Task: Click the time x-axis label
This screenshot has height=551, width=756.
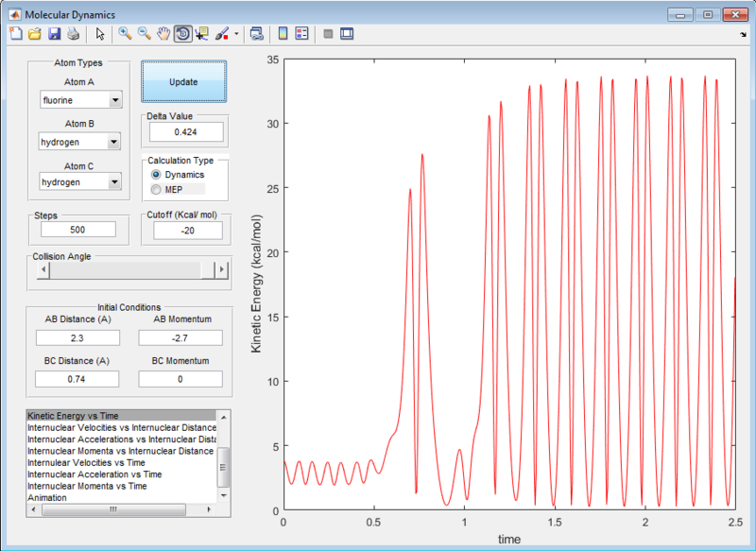Action: pyautogui.click(x=509, y=539)
